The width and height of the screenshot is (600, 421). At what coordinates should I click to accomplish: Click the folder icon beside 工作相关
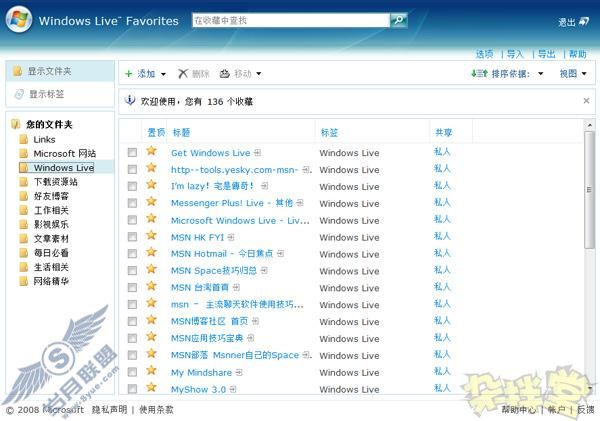click(24, 210)
